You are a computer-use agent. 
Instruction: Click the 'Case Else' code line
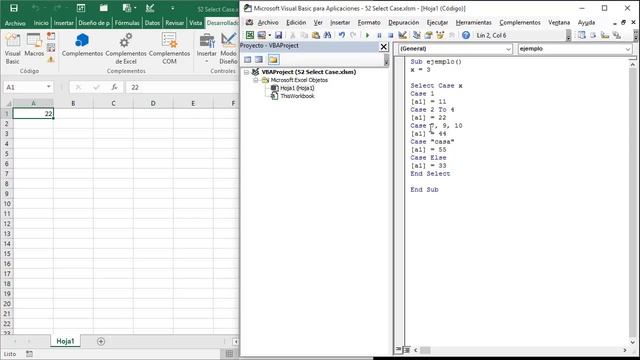(428, 158)
